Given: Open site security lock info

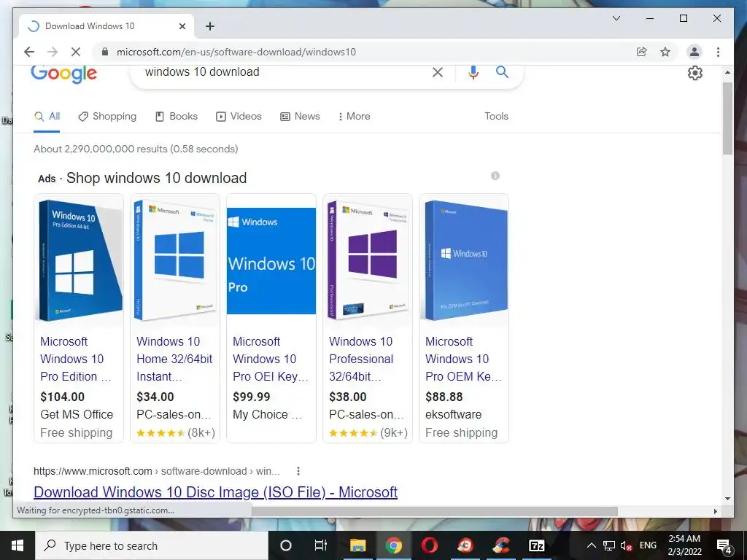Looking at the screenshot, I should click(105, 52).
